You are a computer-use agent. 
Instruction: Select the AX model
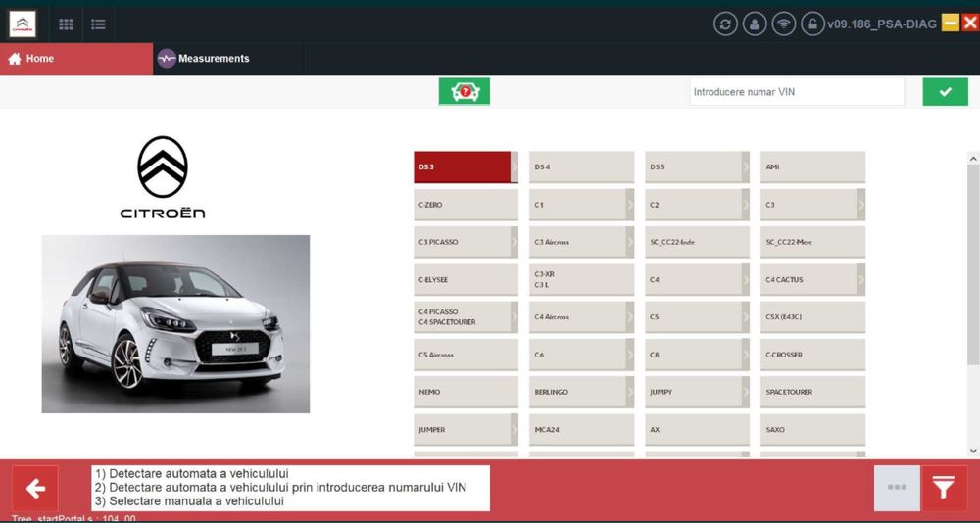(697, 429)
